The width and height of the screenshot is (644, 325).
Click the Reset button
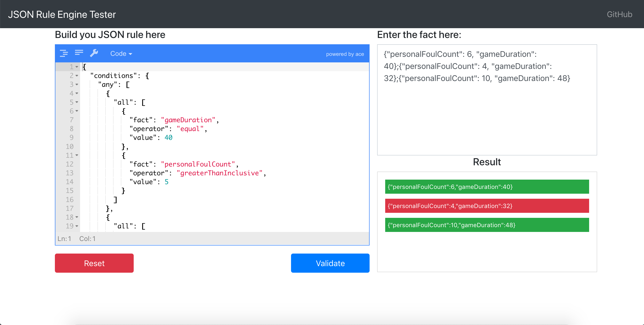pos(95,263)
